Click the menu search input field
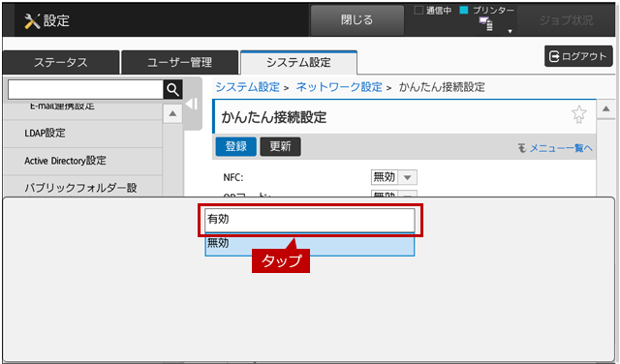The height and width of the screenshot is (364, 620). tap(85, 90)
